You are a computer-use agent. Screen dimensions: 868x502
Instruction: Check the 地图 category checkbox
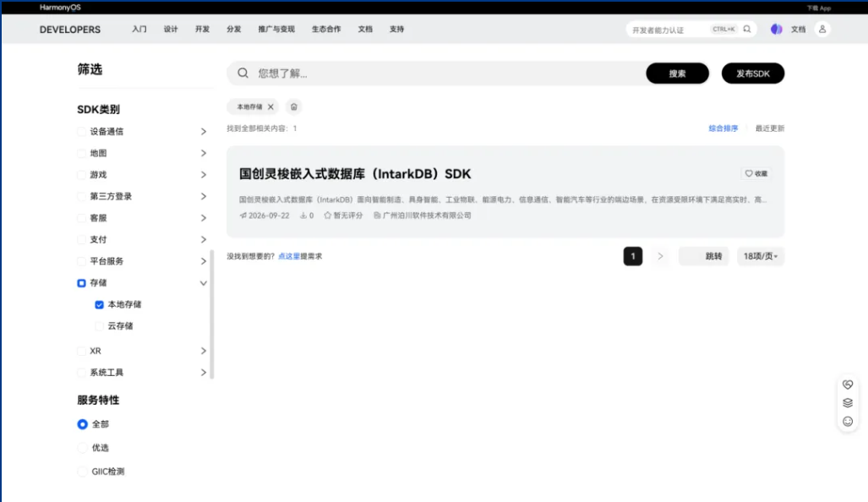81,153
